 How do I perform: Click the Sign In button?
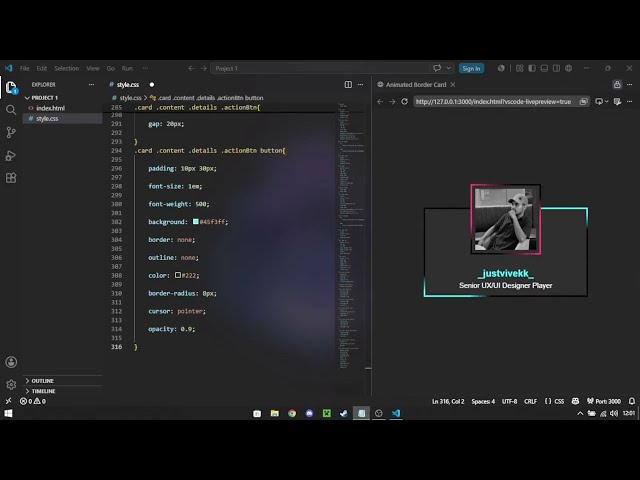tap(471, 68)
